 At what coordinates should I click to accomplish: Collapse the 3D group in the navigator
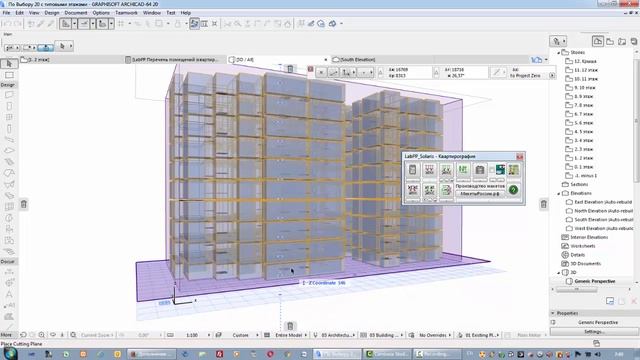(558, 272)
